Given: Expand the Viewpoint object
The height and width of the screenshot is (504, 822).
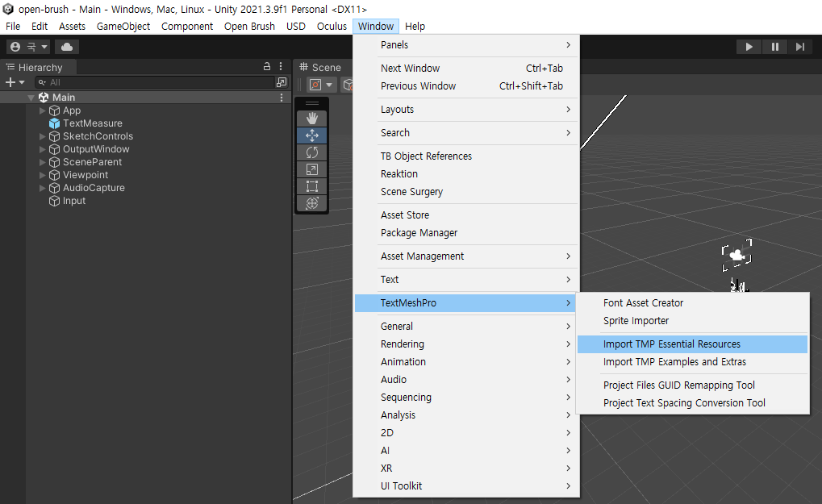Looking at the screenshot, I should click(x=43, y=175).
